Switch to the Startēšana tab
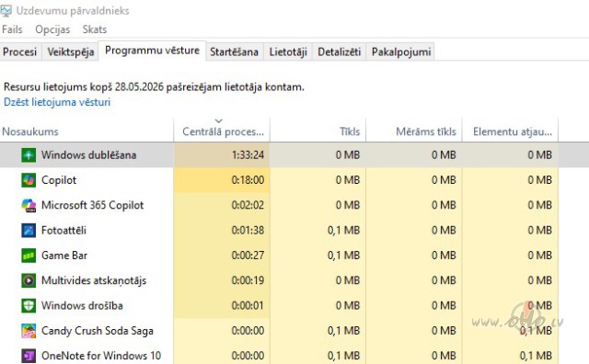This screenshot has height=364, width=589. coord(234,51)
